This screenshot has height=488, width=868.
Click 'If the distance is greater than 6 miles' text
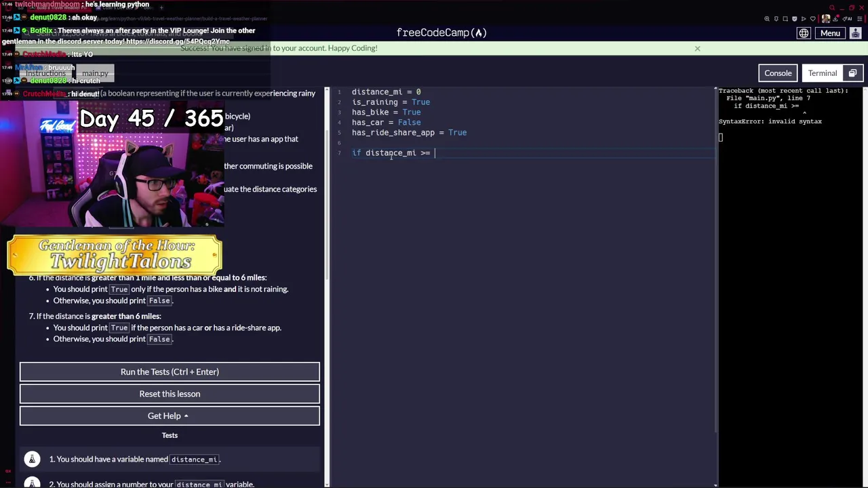pyautogui.click(x=99, y=317)
